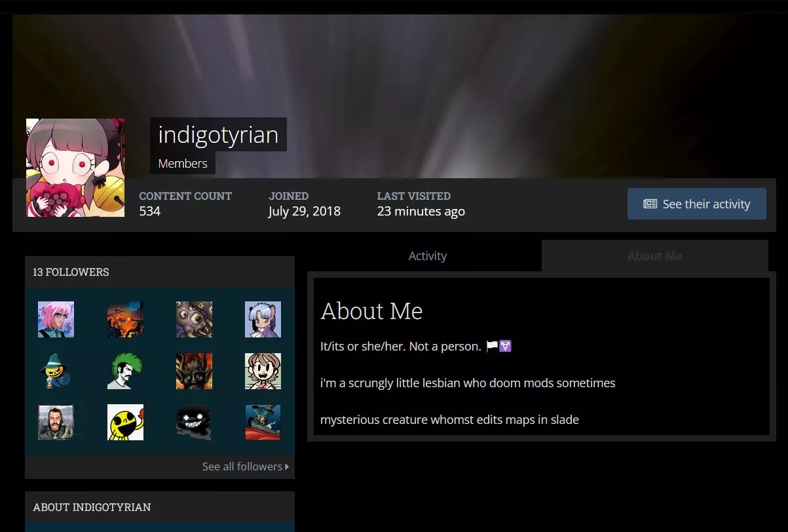This screenshot has height=532, width=788.
Task: Click indigotyrian's profile picture
Action: [75, 168]
